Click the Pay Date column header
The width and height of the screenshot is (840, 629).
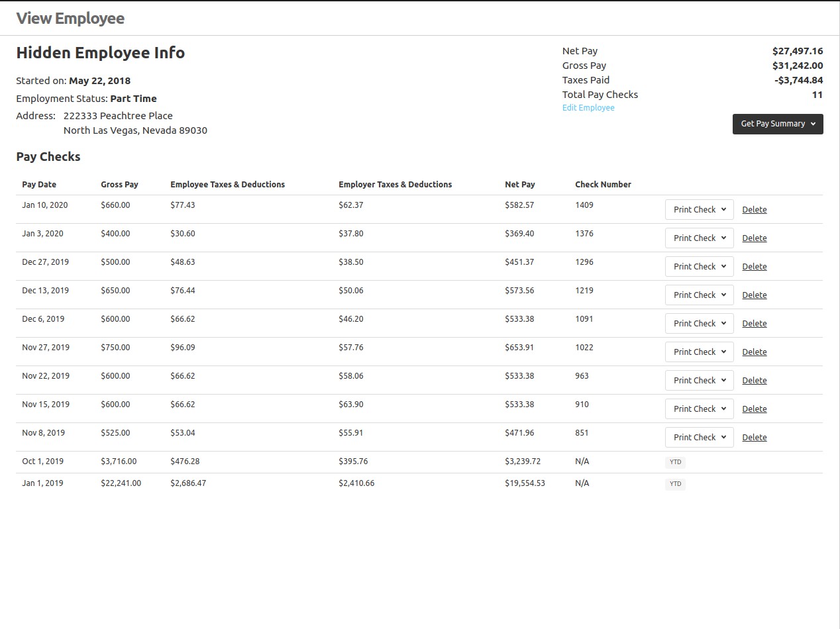[x=38, y=184]
